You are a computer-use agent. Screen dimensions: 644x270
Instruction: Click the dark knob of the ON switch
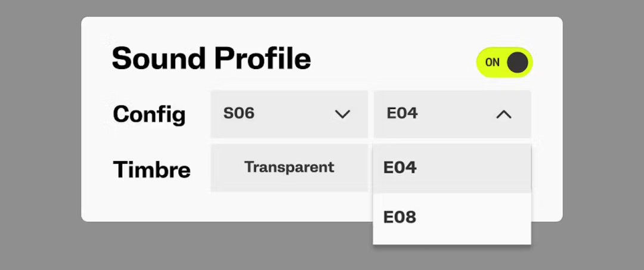pyautogui.click(x=517, y=63)
